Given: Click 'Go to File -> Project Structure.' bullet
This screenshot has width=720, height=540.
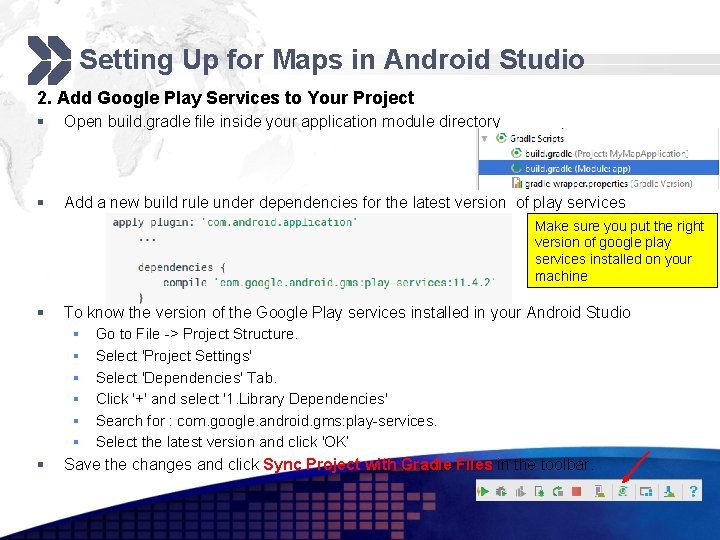Looking at the screenshot, I should (x=197, y=334).
